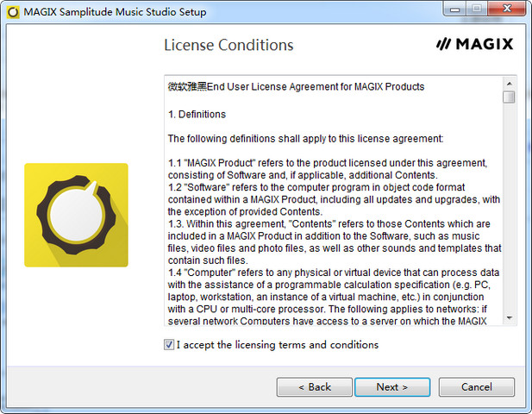This screenshot has width=532, height=414.
Task: Click the scrollbar track below the thumb
Action: coord(509,207)
